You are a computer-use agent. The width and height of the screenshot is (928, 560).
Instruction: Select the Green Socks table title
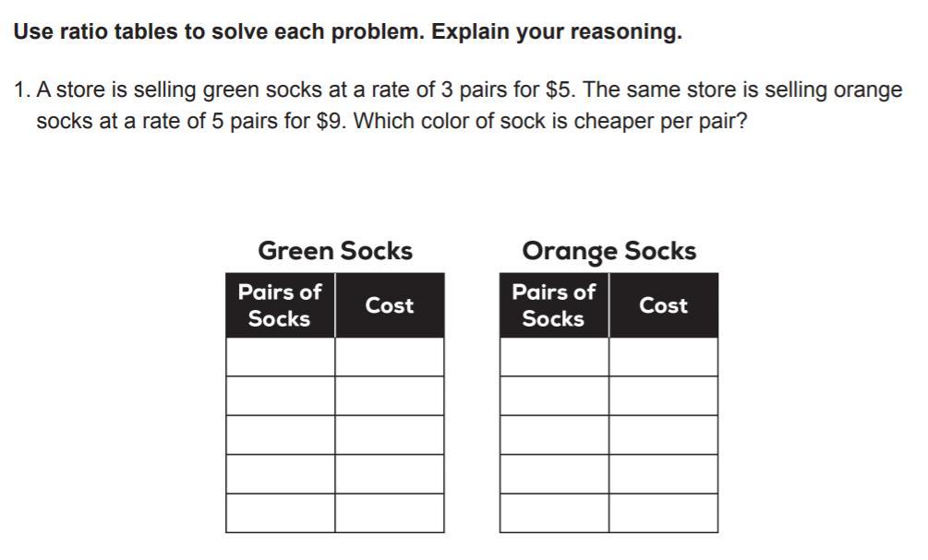coord(335,251)
